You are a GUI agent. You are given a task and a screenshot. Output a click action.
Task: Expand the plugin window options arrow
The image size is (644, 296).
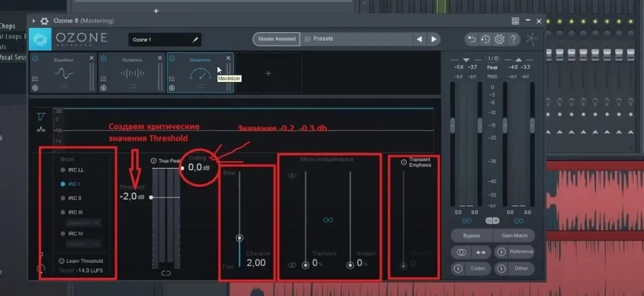click(33, 21)
